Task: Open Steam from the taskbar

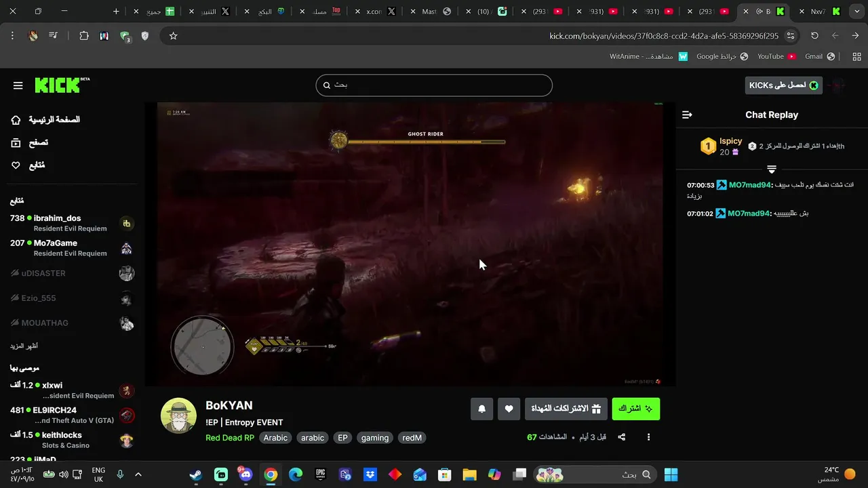Action: tap(195, 474)
